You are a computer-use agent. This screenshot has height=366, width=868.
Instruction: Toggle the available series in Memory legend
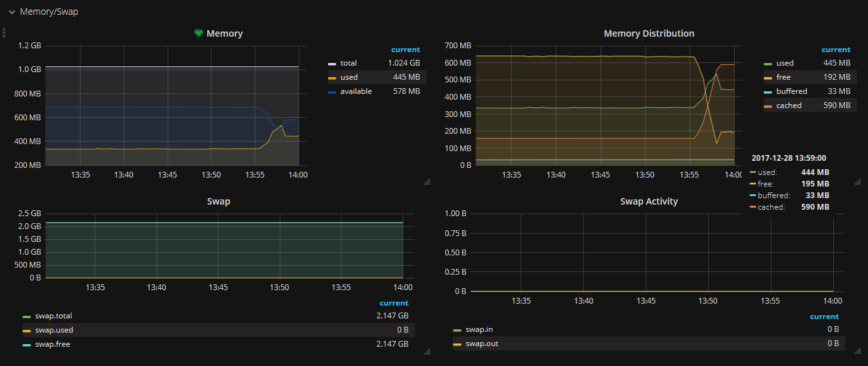[x=356, y=91]
